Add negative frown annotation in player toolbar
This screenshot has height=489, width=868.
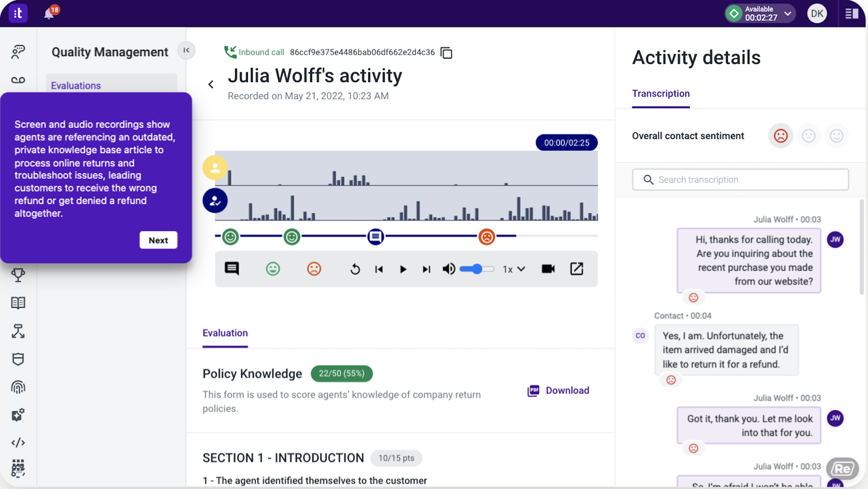tap(314, 269)
